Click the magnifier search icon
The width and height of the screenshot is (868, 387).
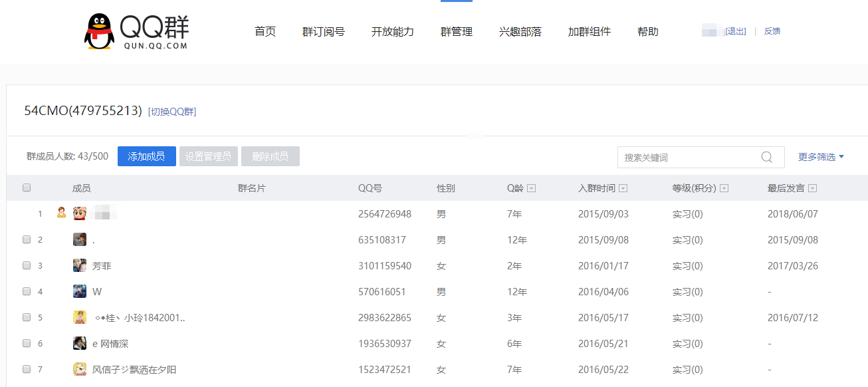click(766, 157)
